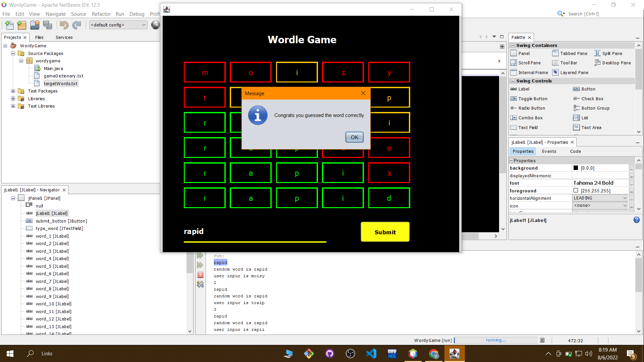Click the New File toolbar icon

(x=9, y=25)
